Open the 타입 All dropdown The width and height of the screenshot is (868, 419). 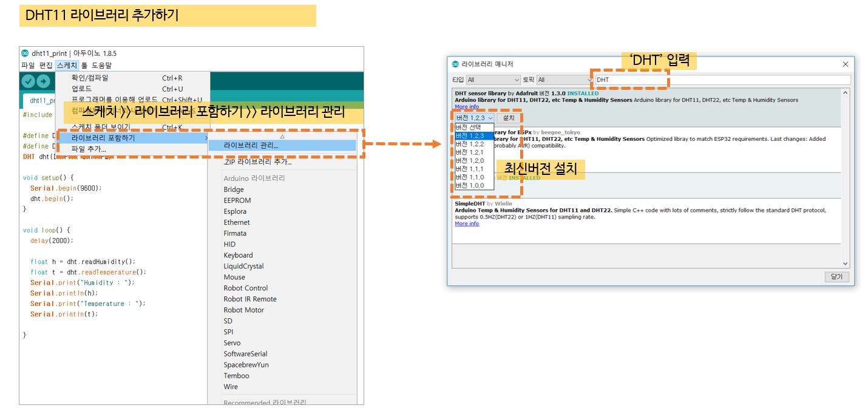click(x=493, y=80)
